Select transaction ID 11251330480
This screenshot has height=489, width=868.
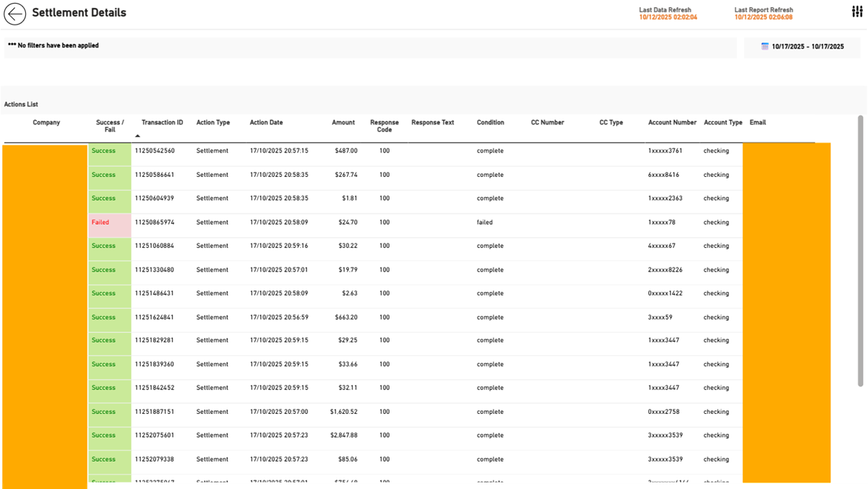coord(155,269)
